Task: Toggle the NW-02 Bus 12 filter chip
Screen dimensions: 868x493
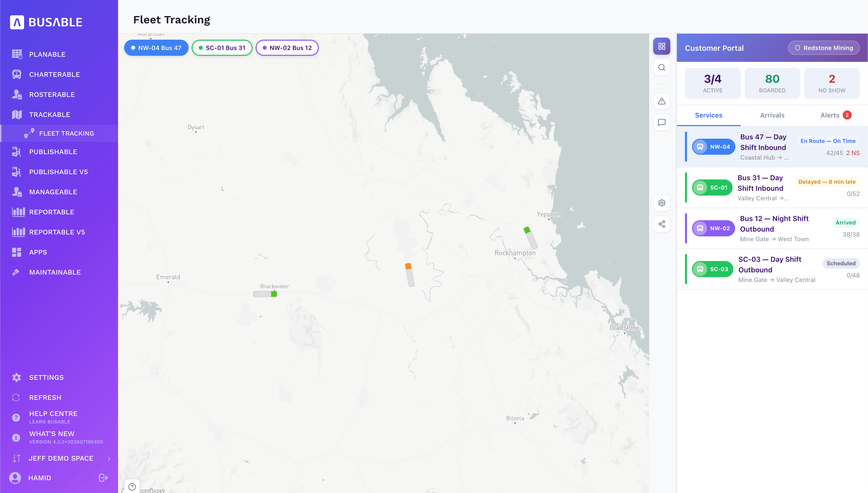Action: tap(287, 48)
